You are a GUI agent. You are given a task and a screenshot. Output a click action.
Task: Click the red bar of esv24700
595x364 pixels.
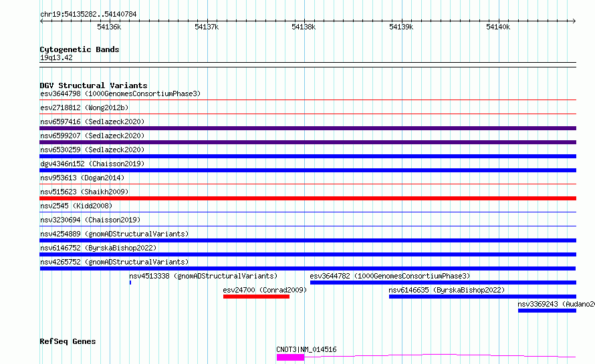[x=256, y=297]
